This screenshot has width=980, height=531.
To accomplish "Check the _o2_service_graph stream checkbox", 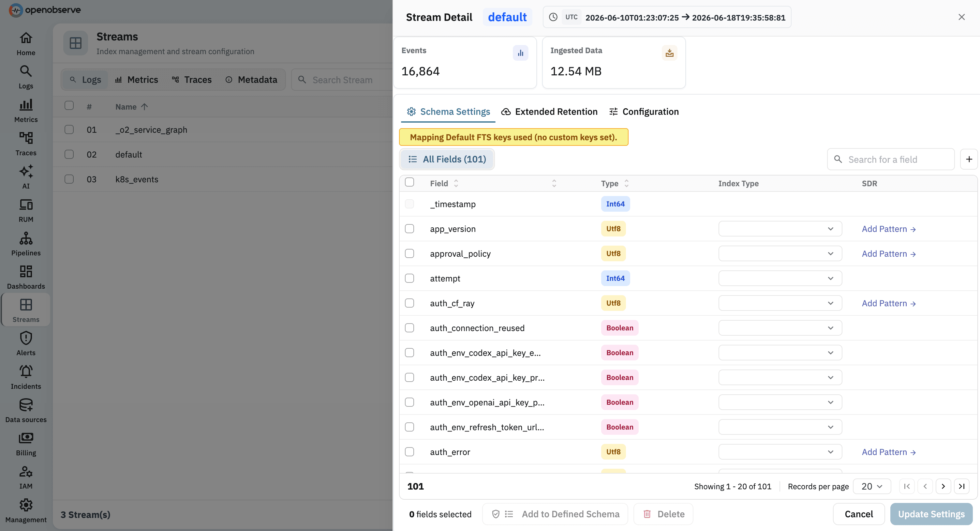I will click(69, 129).
